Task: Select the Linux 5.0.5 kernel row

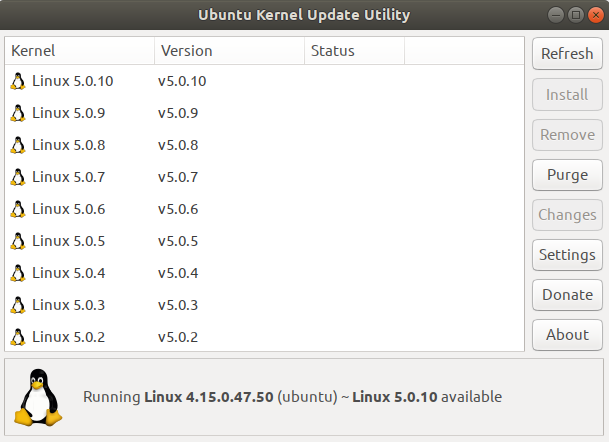Action: tap(264, 241)
